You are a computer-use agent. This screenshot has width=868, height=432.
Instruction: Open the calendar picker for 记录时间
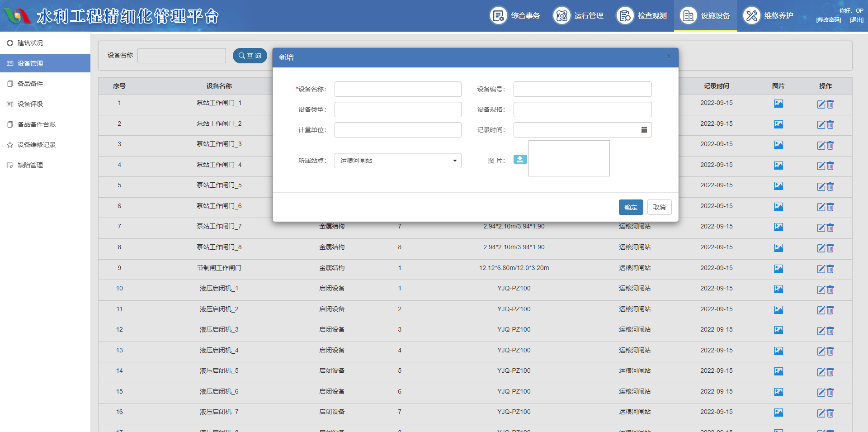644,130
